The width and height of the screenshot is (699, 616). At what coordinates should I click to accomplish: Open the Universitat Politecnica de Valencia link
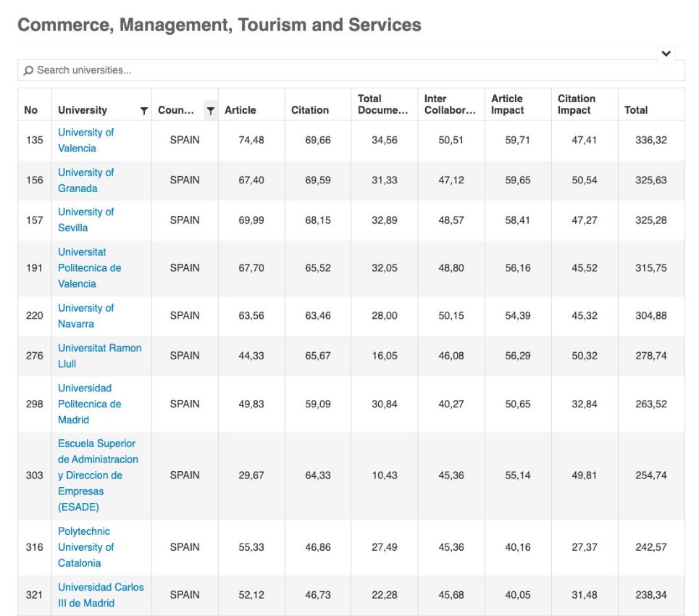89,268
